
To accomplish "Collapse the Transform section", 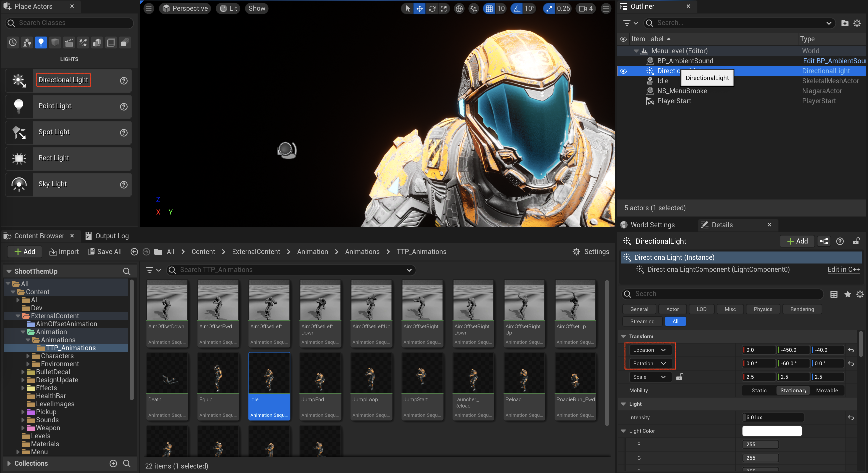I will pyautogui.click(x=623, y=336).
